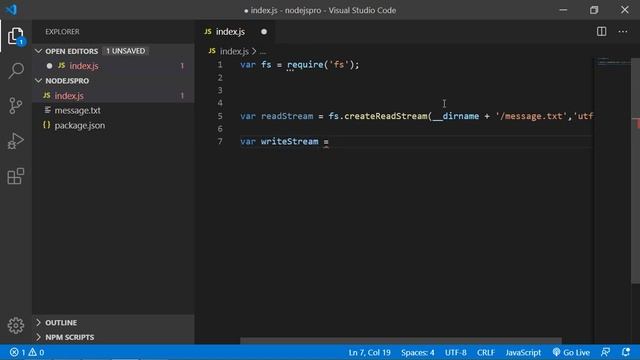The height and width of the screenshot is (360, 640).
Task: Open notifications bell icon
Action: click(x=626, y=352)
